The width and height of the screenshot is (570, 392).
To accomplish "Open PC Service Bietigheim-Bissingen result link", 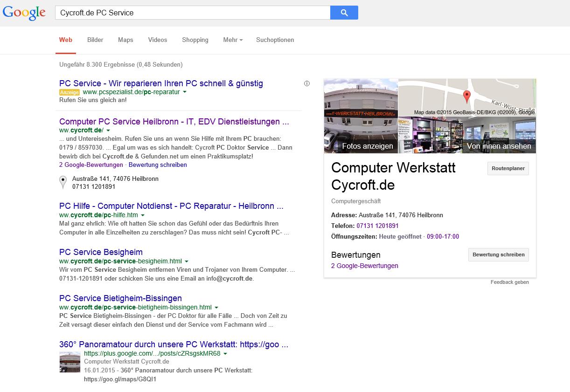I will 120,298.
